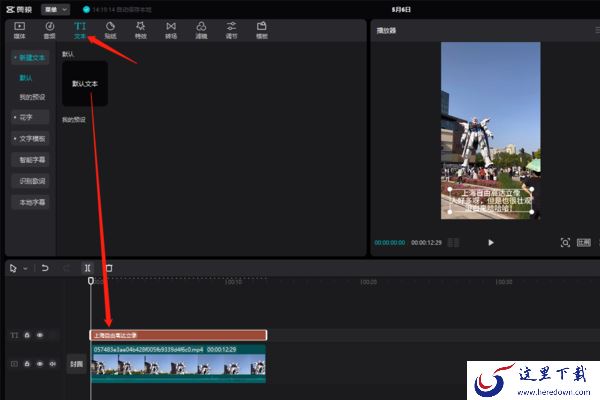Viewport: 600px width, 400px height.
Task: Expand the 文字模板 category
Action: point(30,139)
